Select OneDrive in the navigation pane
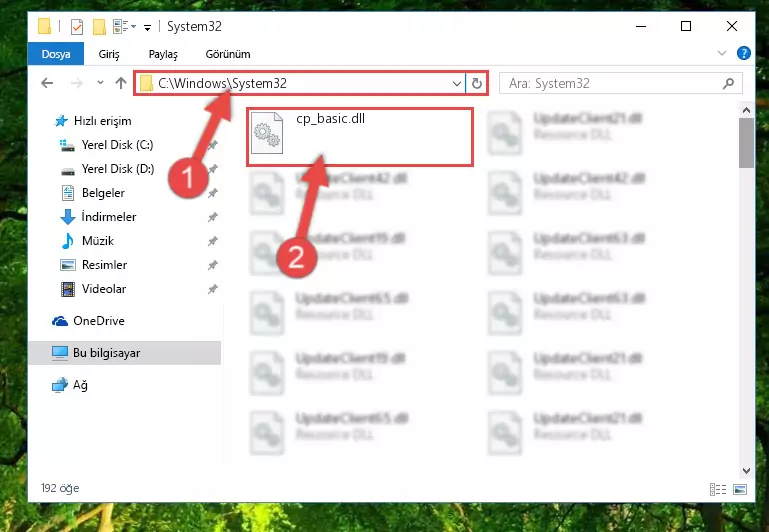Image resolution: width=769 pixels, height=532 pixels. click(99, 321)
